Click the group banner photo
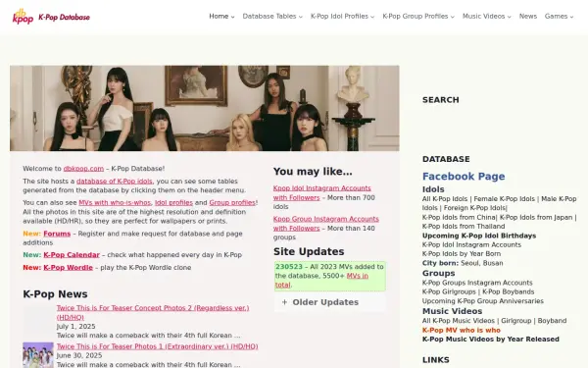588x368 pixels. 205,108
